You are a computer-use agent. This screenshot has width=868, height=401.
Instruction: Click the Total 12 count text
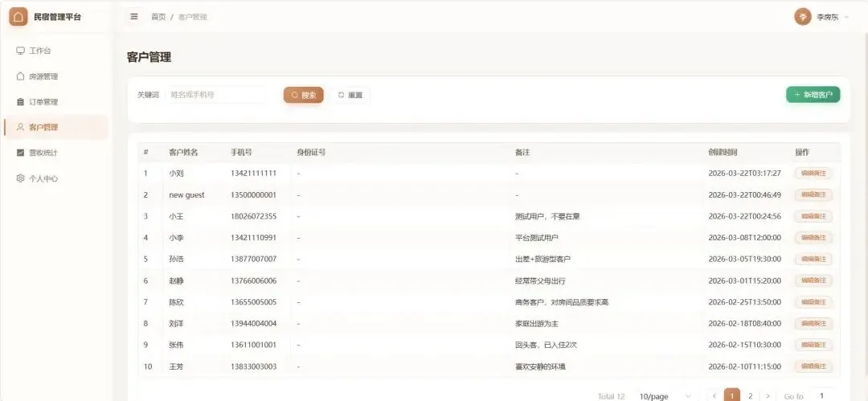pos(611,396)
